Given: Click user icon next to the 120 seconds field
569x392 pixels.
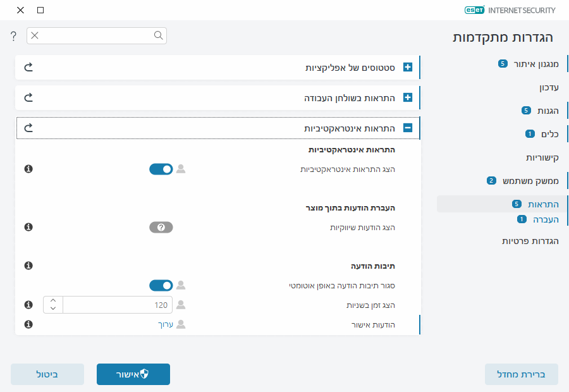Looking at the screenshot, I should (x=181, y=305).
